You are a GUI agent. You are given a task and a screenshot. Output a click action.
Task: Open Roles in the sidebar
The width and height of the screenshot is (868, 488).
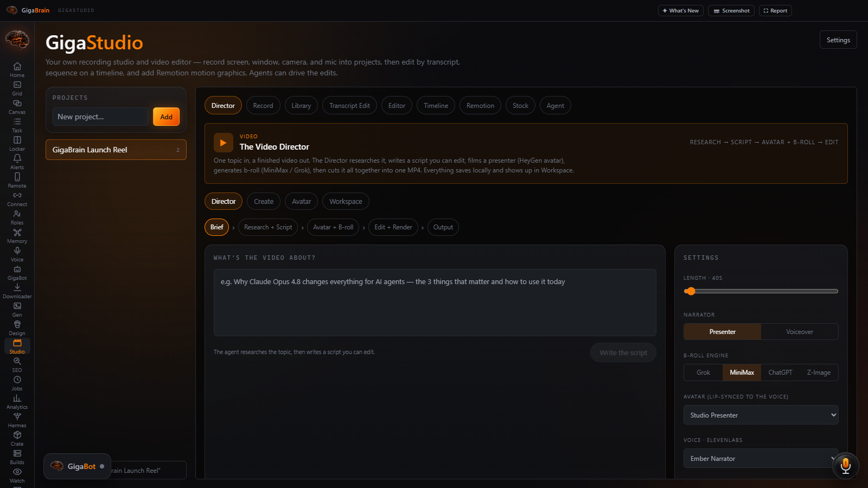[x=17, y=217]
